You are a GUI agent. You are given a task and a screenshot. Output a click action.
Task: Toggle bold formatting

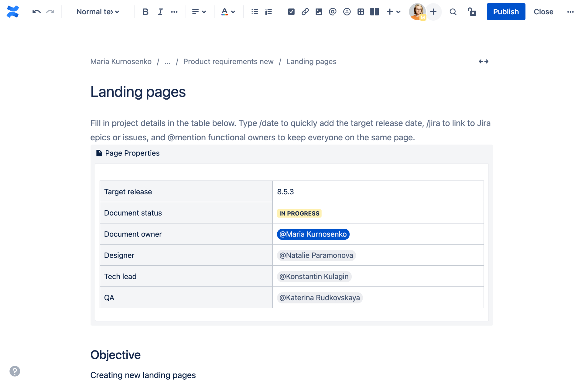(x=145, y=12)
